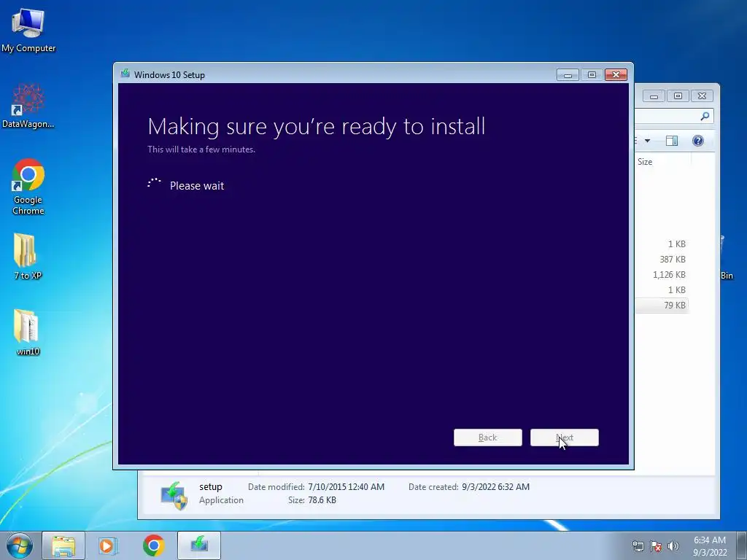The width and height of the screenshot is (747, 560).
Task: Click the 'Date modified' value 7/10/2015 12:40 AM
Action: pyautogui.click(x=346, y=486)
